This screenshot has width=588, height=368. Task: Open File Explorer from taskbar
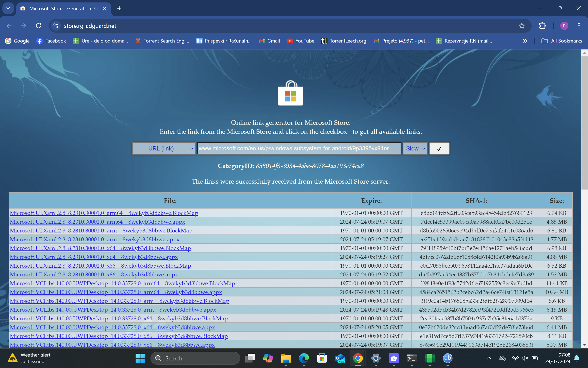[x=286, y=358]
